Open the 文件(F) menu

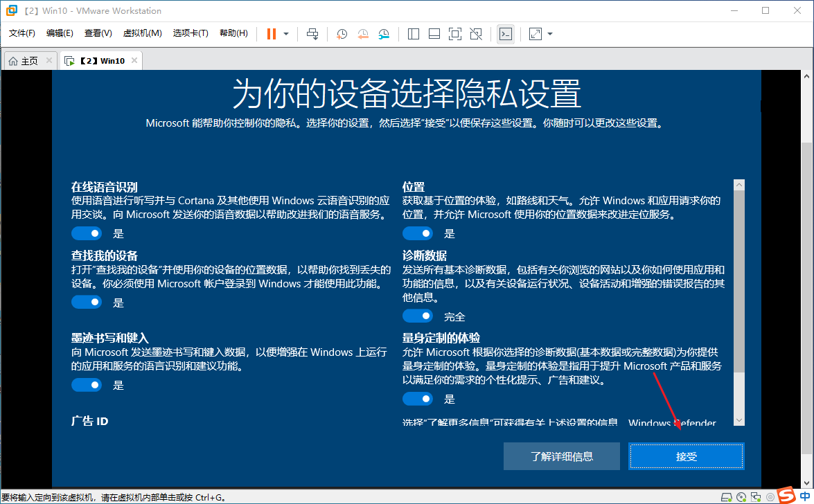click(21, 33)
